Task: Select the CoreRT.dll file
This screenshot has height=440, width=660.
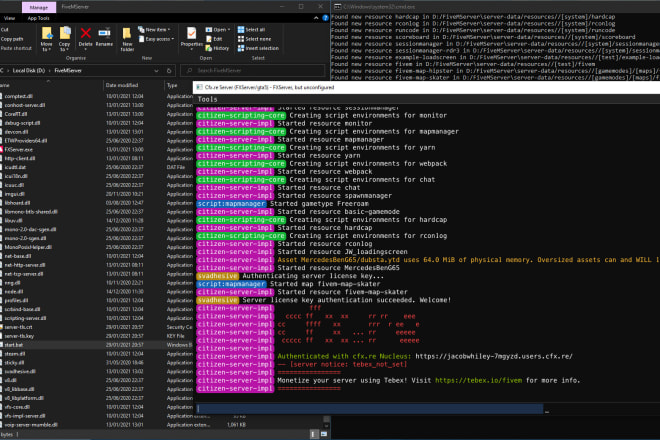Action: point(16,114)
